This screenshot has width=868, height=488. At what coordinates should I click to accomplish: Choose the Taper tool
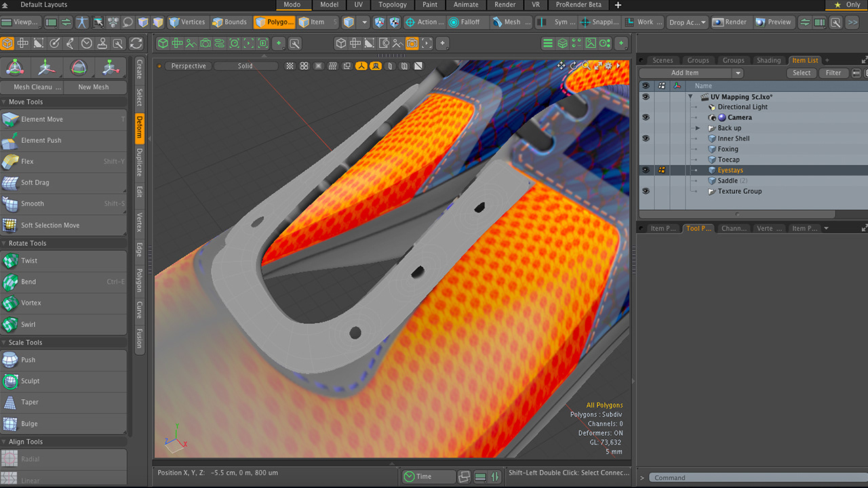tap(64, 402)
